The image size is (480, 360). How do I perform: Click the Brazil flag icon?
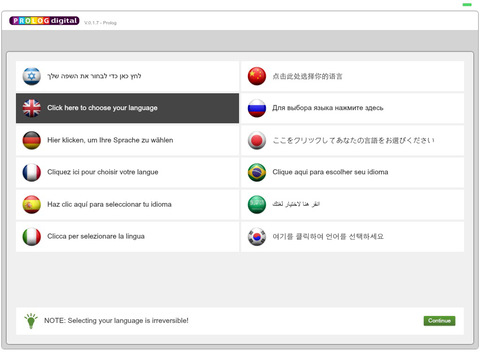pos(257,172)
